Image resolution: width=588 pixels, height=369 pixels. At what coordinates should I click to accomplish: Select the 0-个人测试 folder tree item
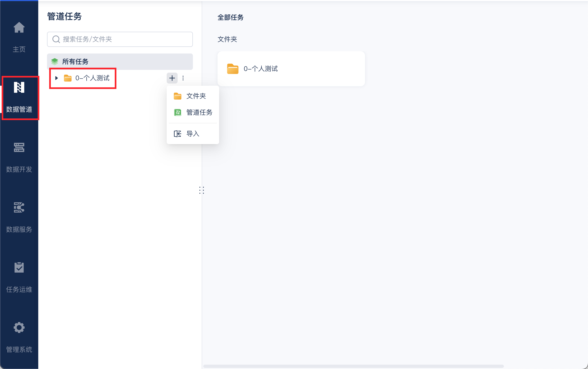click(92, 78)
